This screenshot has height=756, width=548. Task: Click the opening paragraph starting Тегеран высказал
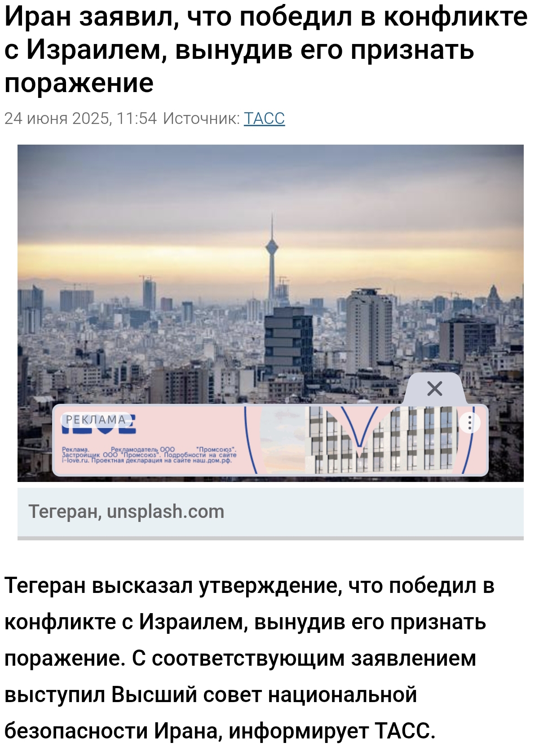pos(249,658)
